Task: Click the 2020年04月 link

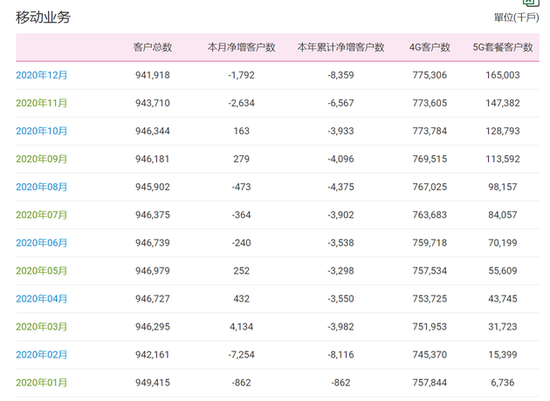Action: tap(41, 299)
